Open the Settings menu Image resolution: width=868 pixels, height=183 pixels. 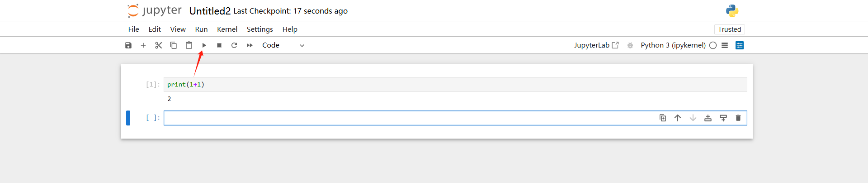point(259,29)
